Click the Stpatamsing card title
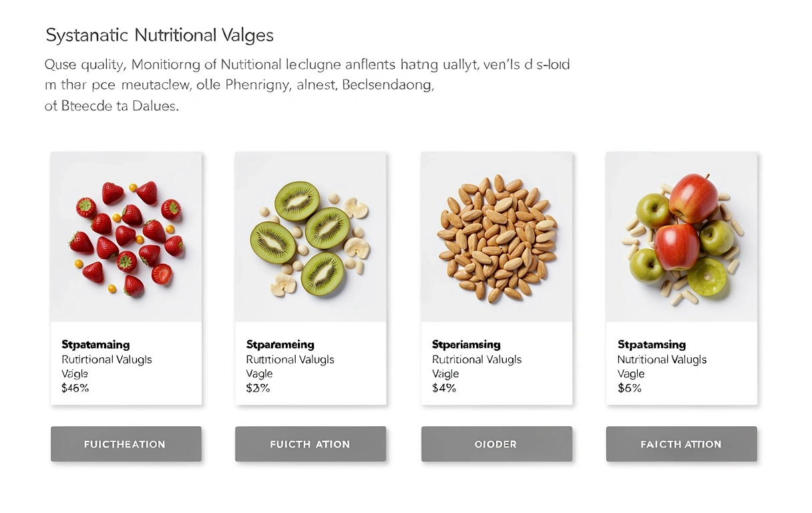812x513 pixels. coord(651,345)
